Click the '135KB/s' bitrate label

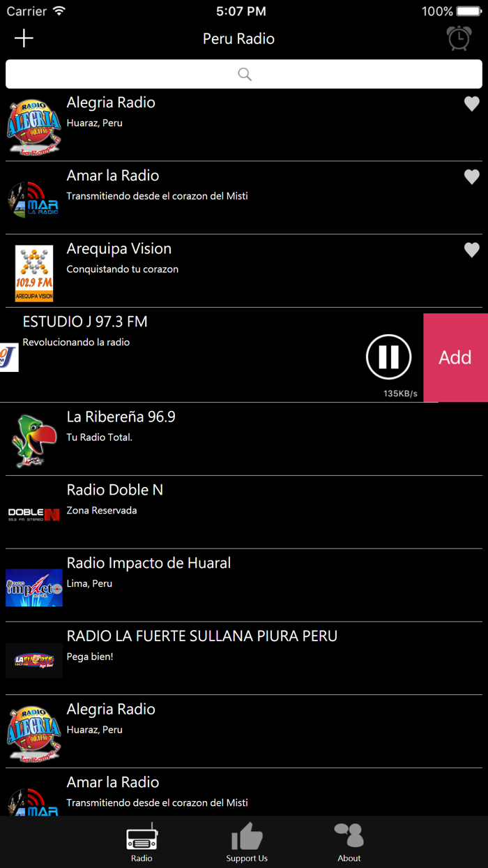tap(400, 394)
